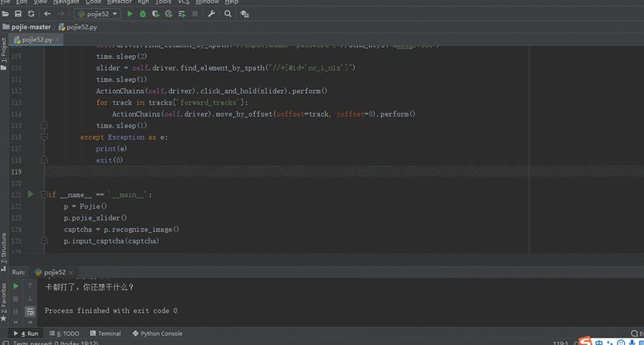
Task: Click fold end marker at line 115
Action: pos(44,125)
